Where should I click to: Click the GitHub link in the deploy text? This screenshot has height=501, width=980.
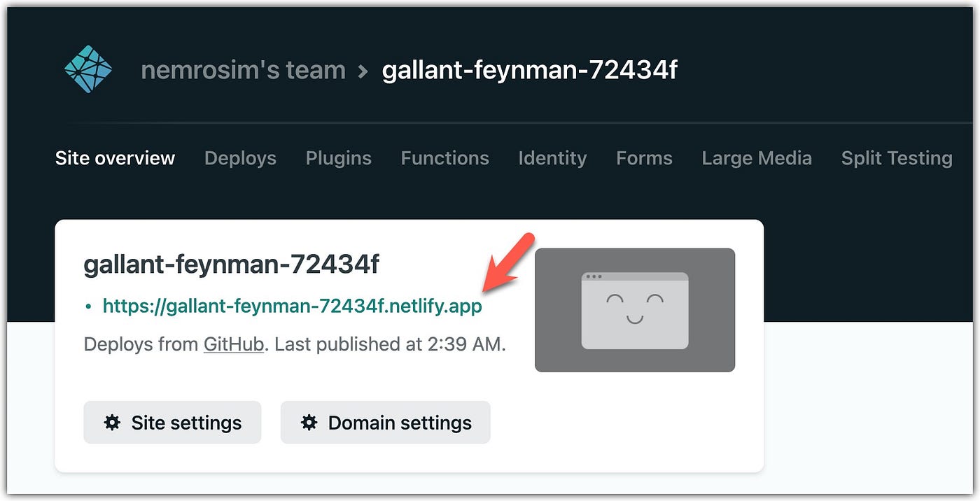[234, 344]
